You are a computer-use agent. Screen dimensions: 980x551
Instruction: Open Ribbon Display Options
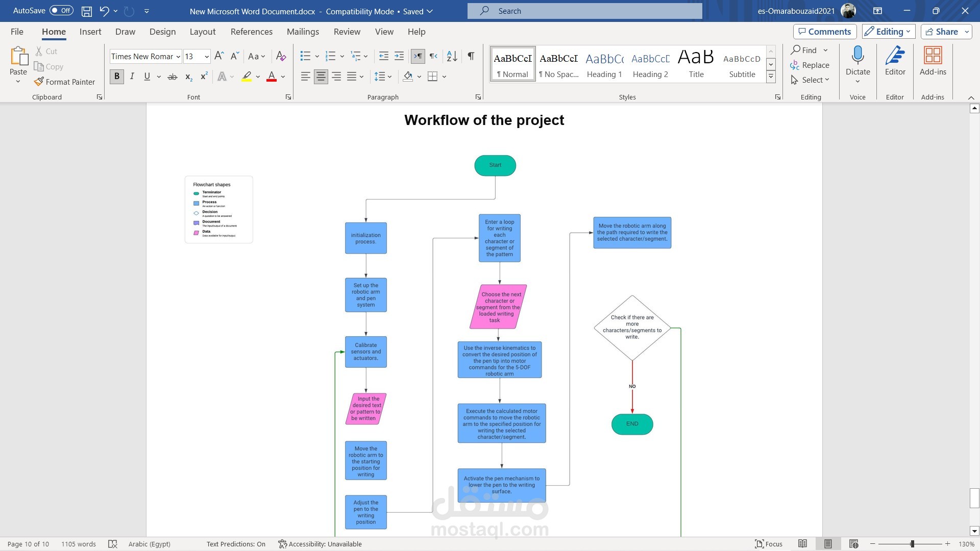point(877,11)
